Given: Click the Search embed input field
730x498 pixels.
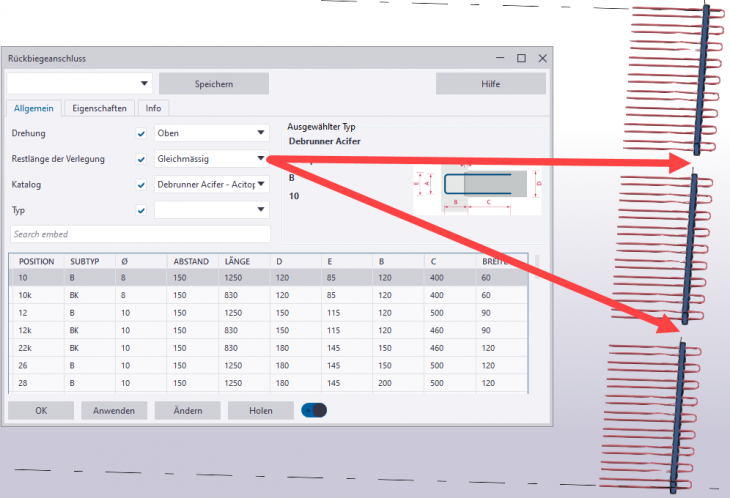Looking at the screenshot, I should click(x=140, y=234).
